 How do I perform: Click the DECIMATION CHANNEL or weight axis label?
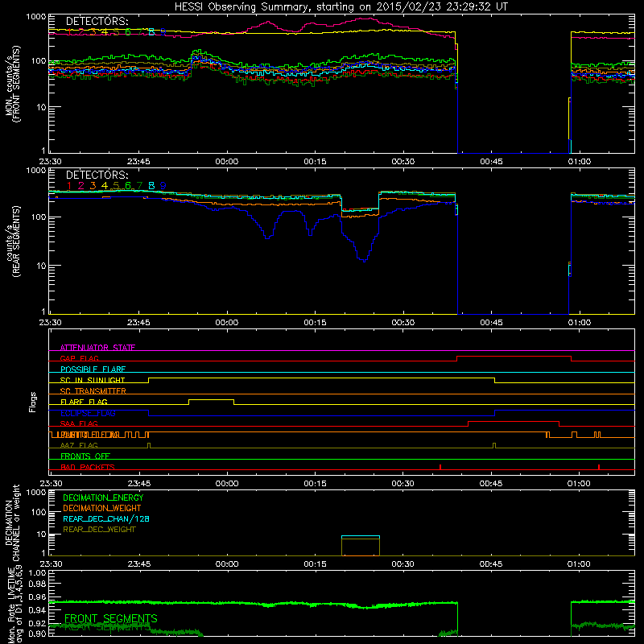pyautogui.click(x=12, y=522)
